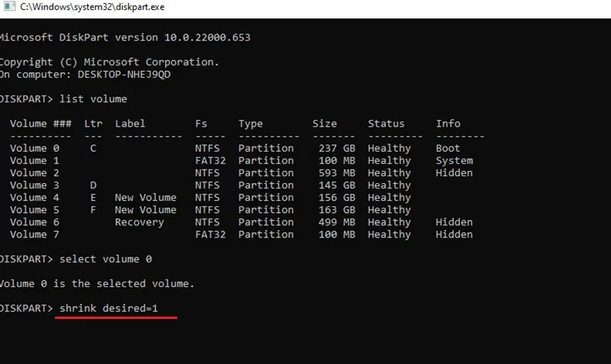Click 'NTFS' in the Volume 3 row
611x364 pixels.
207,185
